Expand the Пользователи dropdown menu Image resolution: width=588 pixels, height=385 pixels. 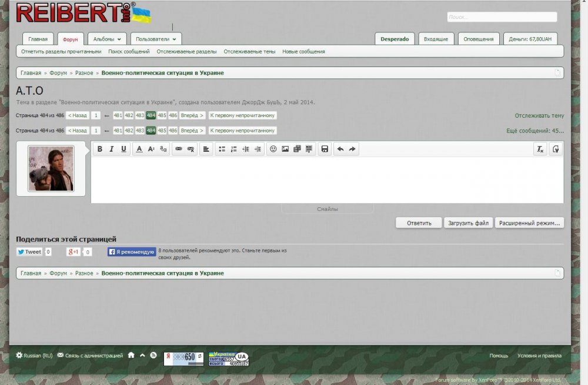click(x=156, y=39)
